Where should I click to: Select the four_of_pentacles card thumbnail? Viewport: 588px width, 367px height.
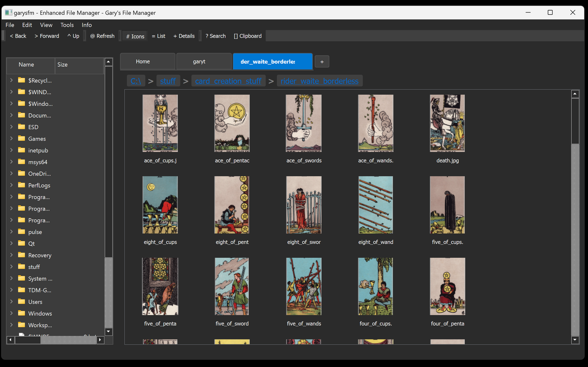pos(447,286)
